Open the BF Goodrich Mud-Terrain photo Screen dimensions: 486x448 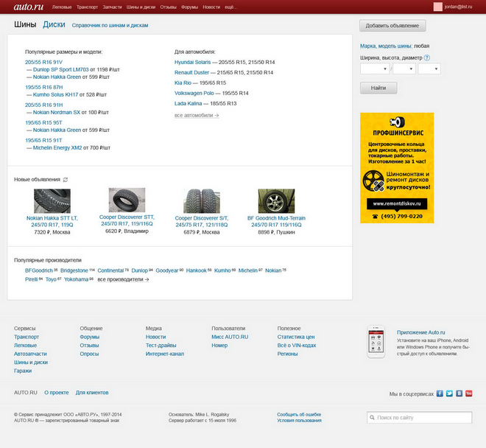tap(276, 200)
